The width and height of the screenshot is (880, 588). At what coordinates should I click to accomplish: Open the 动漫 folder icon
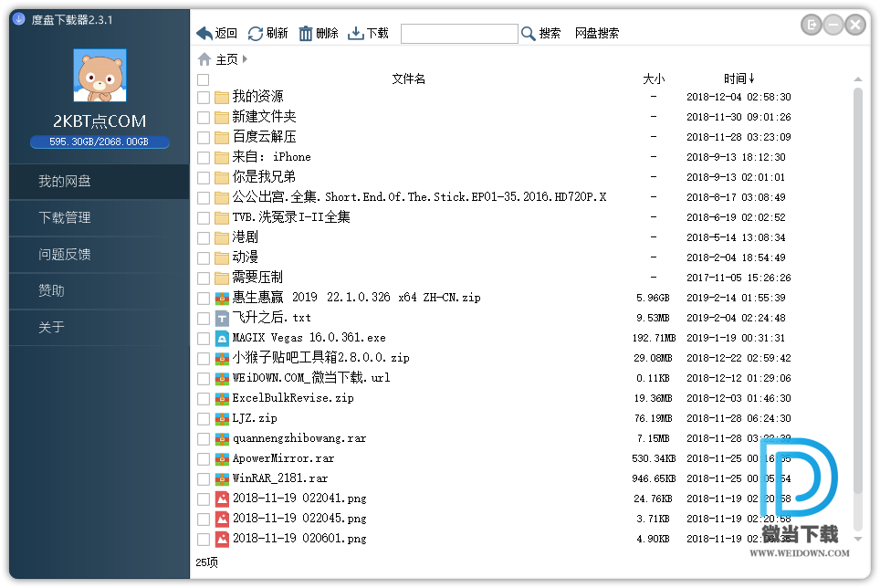click(222, 258)
